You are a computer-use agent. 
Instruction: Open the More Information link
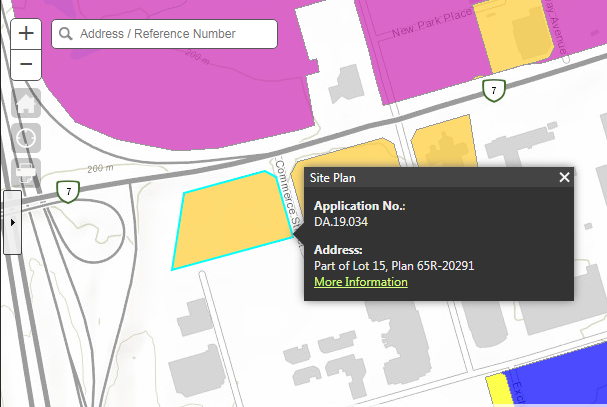click(x=360, y=282)
